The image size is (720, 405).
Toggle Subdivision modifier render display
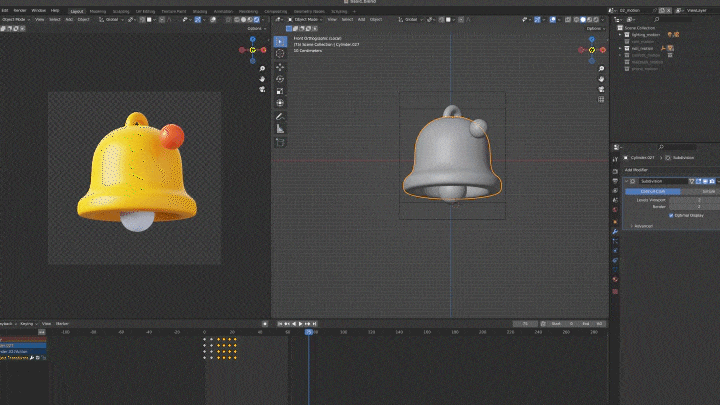tap(712, 181)
